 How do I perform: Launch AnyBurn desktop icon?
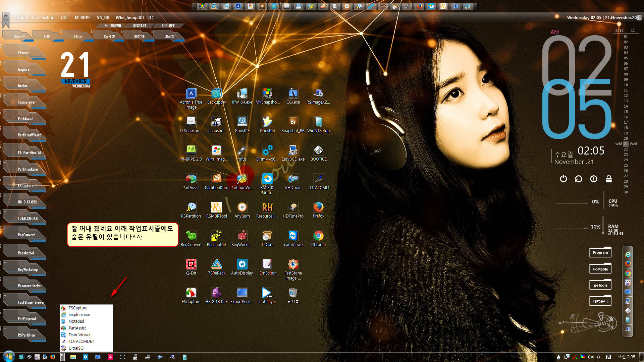click(242, 210)
